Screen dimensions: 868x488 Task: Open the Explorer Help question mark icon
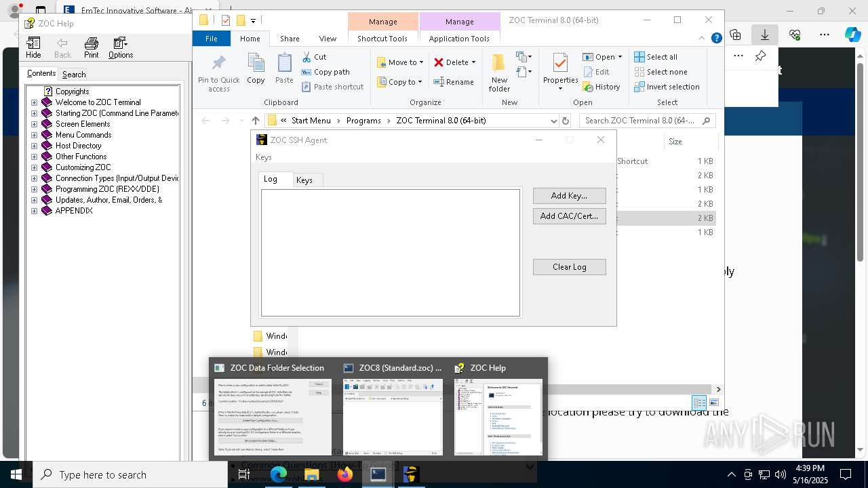(716, 39)
